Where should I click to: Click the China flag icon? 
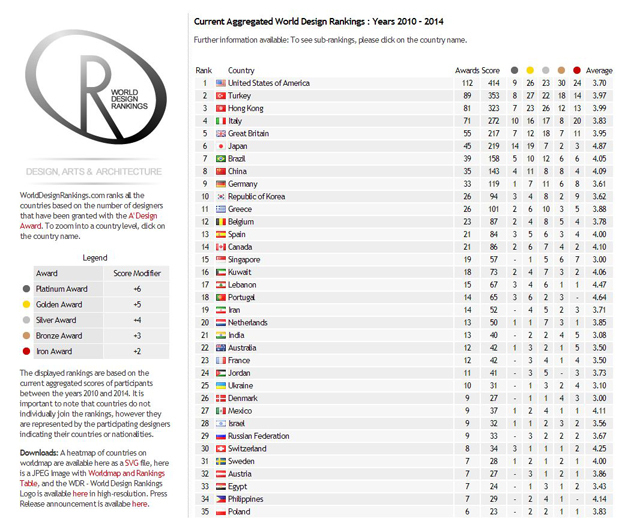tap(221, 171)
